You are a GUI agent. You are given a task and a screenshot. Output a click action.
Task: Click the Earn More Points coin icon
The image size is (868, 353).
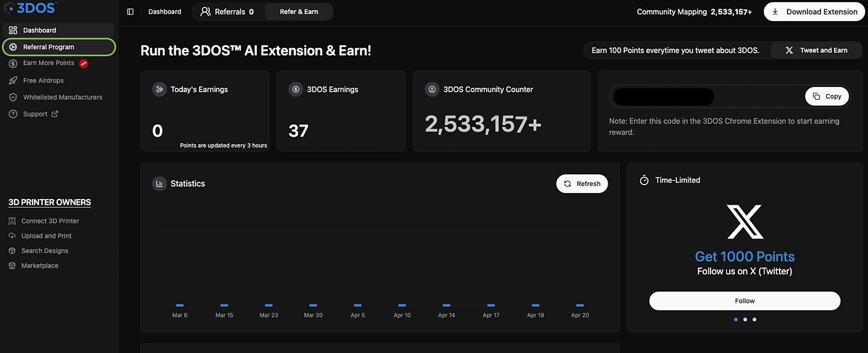[13, 63]
